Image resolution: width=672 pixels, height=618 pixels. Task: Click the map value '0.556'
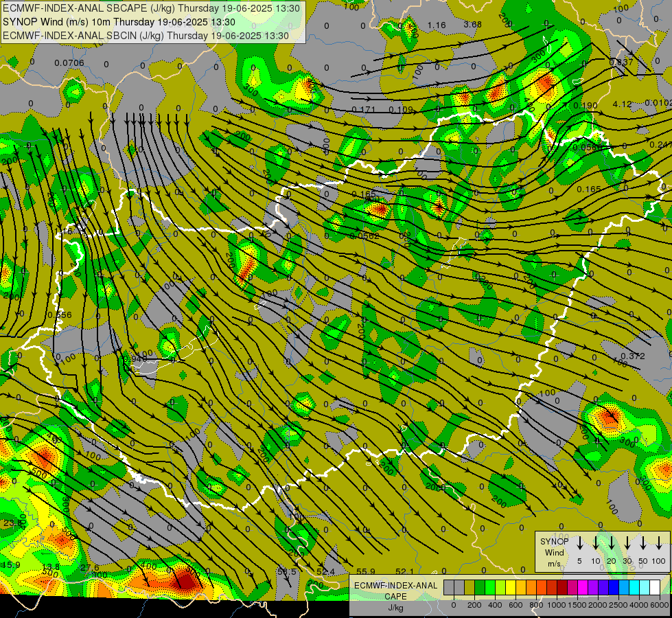60,314
